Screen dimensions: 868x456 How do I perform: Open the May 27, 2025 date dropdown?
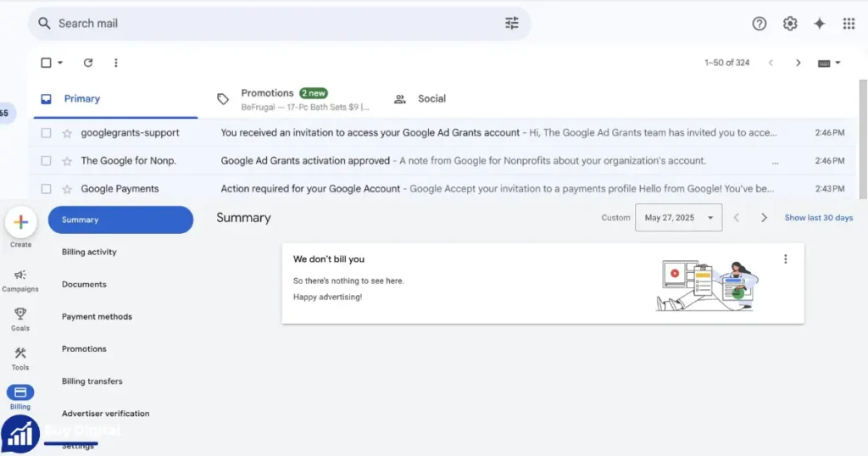click(678, 218)
